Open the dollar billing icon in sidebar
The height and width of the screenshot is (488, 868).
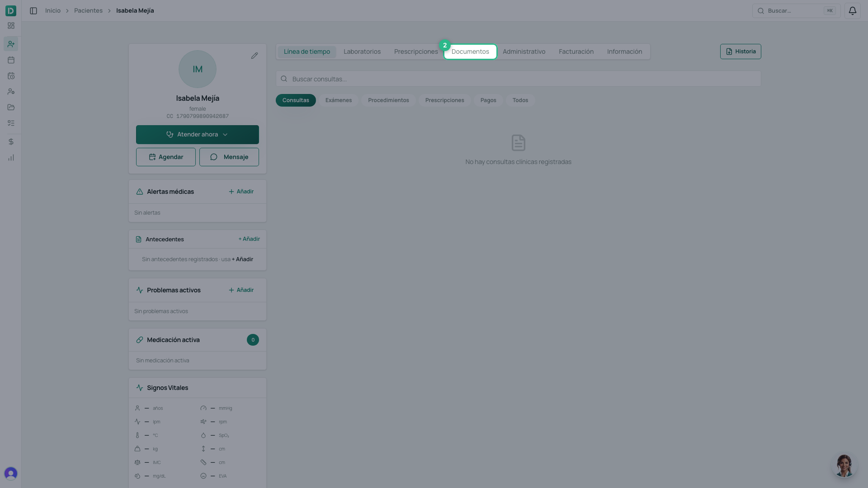pyautogui.click(x=11, y=141)
